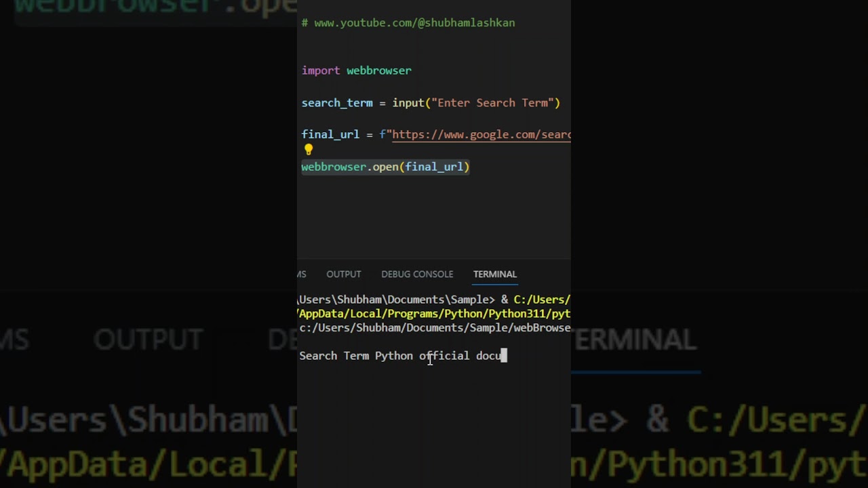
Task: Click the open method in webbrowser.open
Action: (x=385, y=167)
